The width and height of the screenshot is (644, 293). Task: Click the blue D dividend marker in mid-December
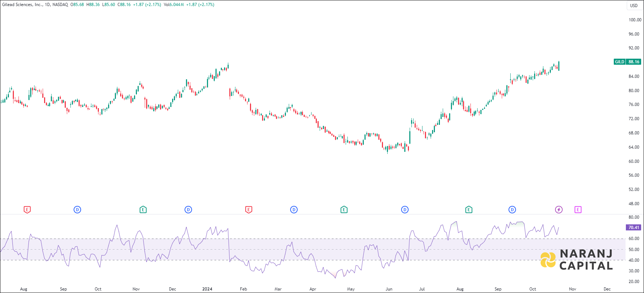pos(188,210)
